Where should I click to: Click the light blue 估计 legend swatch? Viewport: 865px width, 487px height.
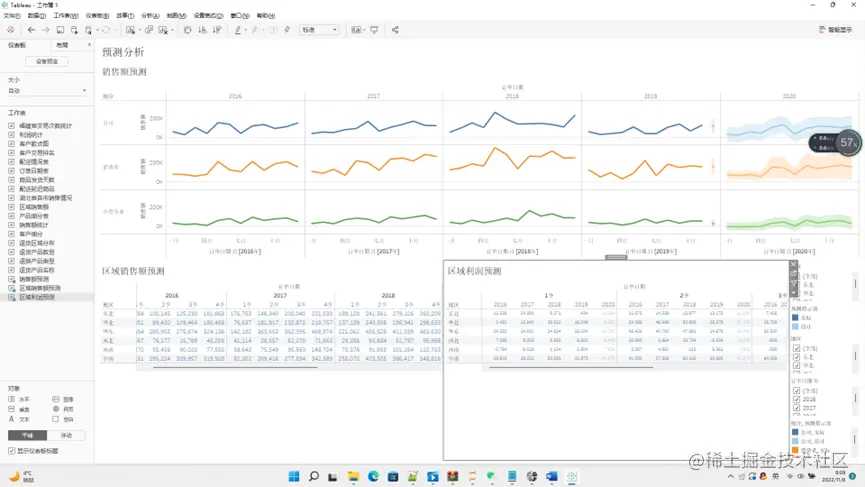pos(795,326)
